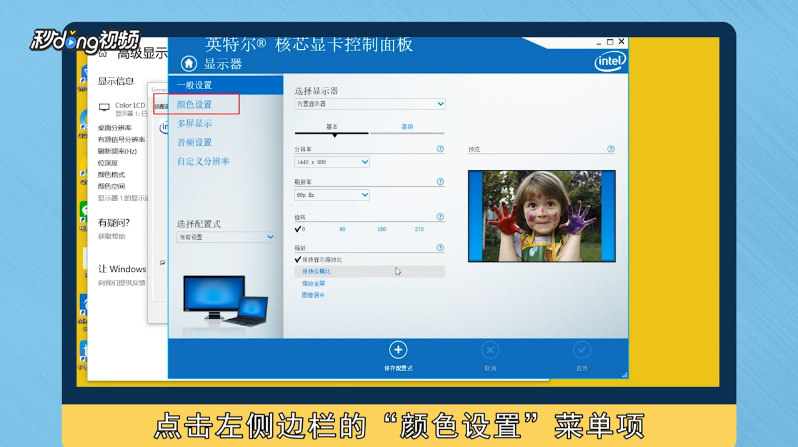The image size is (798, 447).
Task: Click 向我们提供反馈 link in Settings window
Action: click(x=122, y=283)
